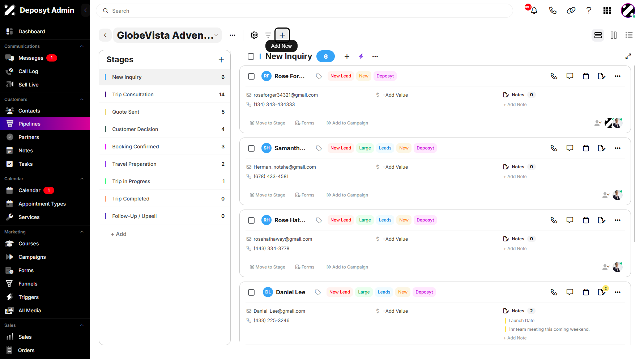Click the lightning automation icon for New Inquiry
644x359 pixels.
click(x=361, y=56)
